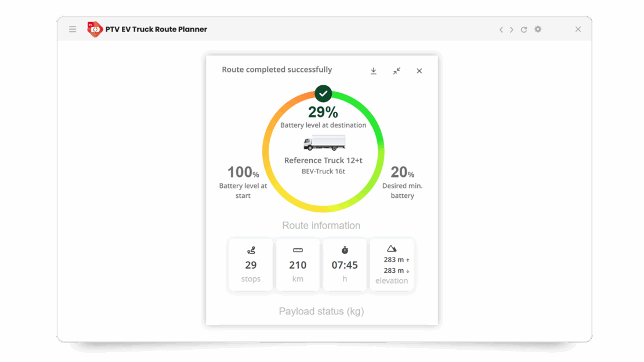Viewport: 644px width, 362px height.
Task: Open the hamburger menu
Action: (x=73, y=29)
